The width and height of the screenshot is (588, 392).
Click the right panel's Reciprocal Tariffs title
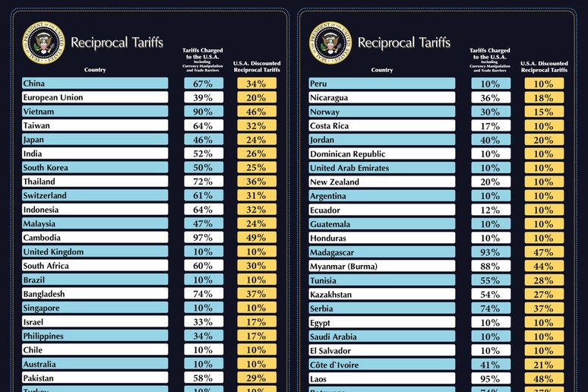click(403, 43)
